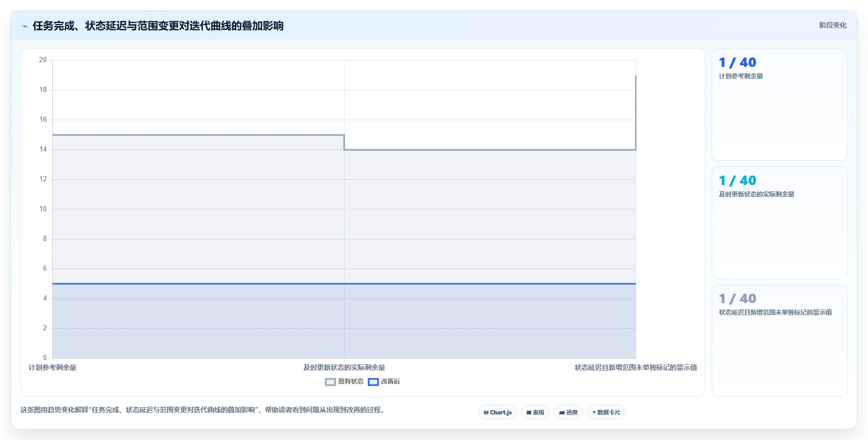Select the 数据卡片 tag chip
This screenshot has height=440, width=868.
tap(607, 412)
